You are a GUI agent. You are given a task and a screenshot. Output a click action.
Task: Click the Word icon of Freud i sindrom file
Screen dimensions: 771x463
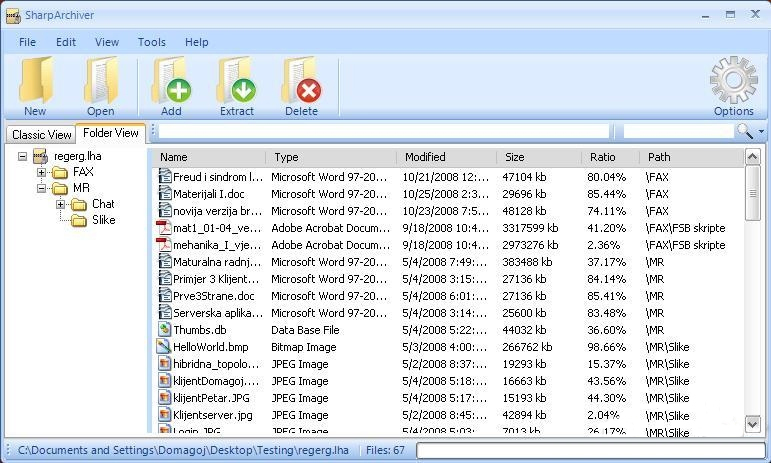coord(165,176)
